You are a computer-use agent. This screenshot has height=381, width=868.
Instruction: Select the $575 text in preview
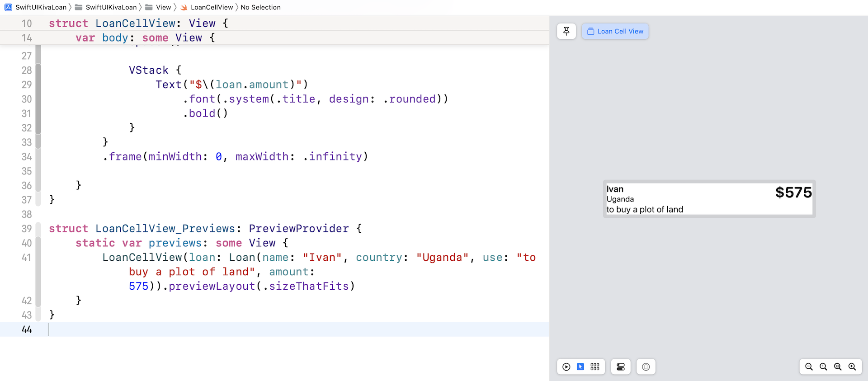(x=793, y=193)
